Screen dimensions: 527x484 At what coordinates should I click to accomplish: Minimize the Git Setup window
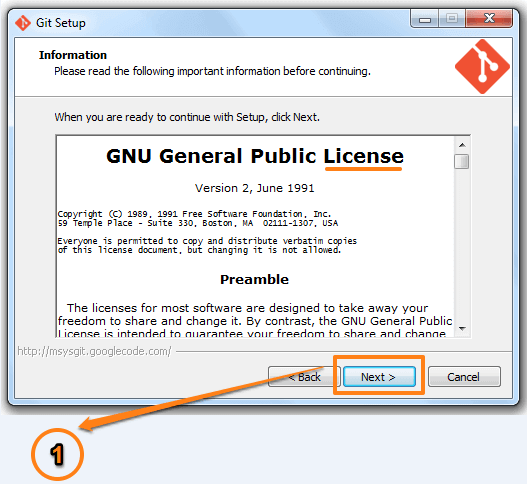point(425,19)
